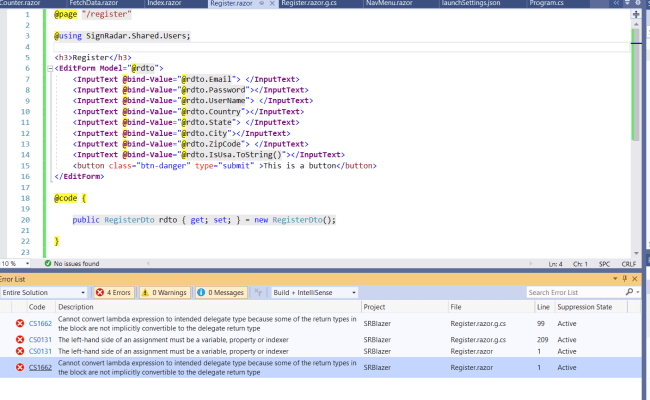Click the public RegisterDto rdto property line
650x400 pixels.
[204, 220]
